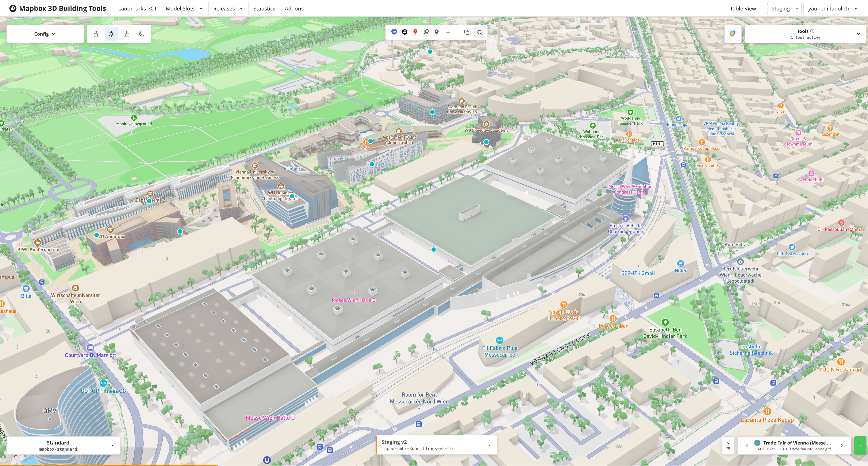The height and width of the screenshot is (466, 868).
Task: Expand the Tools panel chevron
Action: [858, 34]
